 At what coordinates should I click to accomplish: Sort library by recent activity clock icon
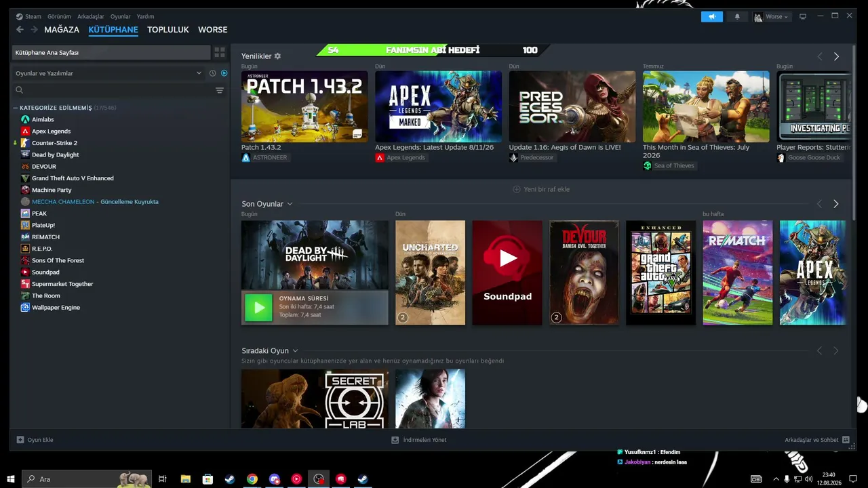212,73
